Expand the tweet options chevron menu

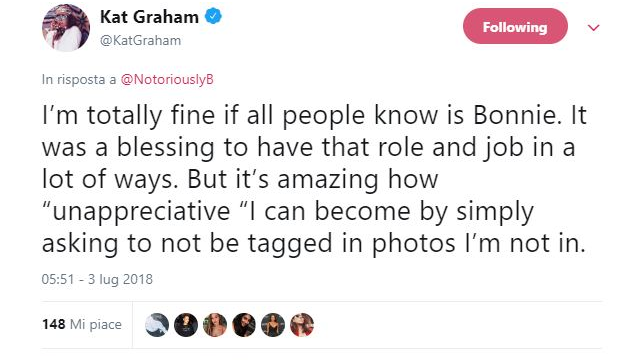click(593, 27)
